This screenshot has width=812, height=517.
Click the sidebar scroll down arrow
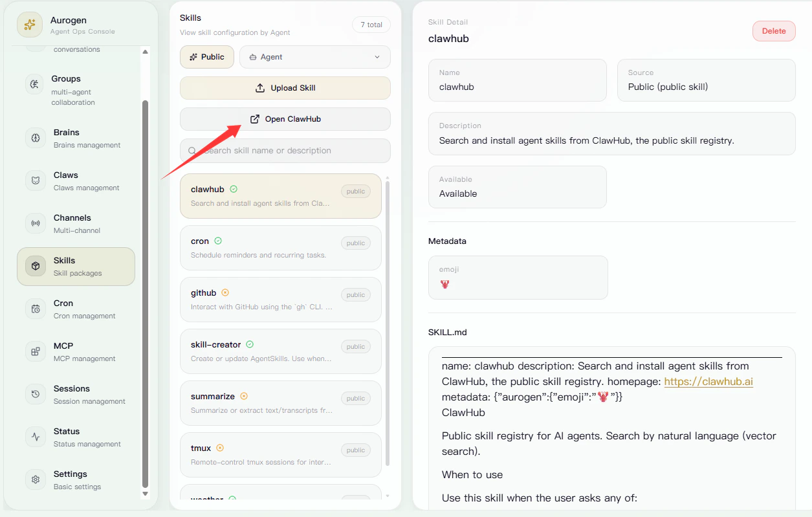tap(145, 494)
